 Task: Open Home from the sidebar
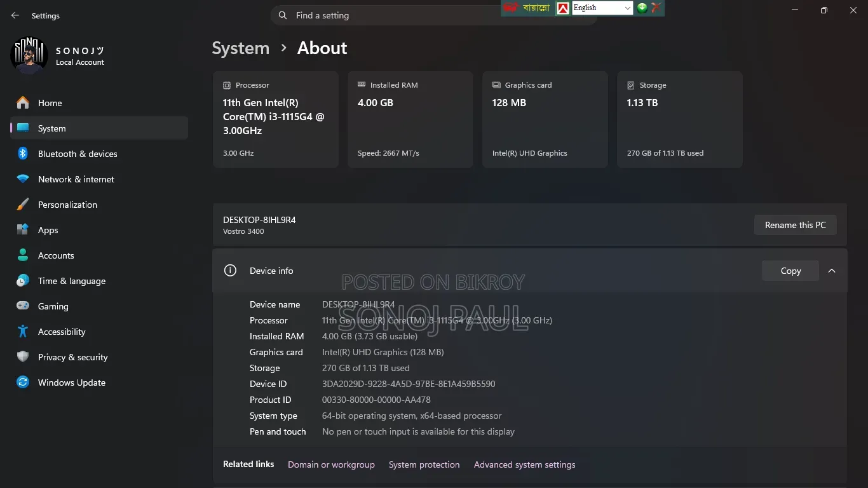[x=99, y=103]
